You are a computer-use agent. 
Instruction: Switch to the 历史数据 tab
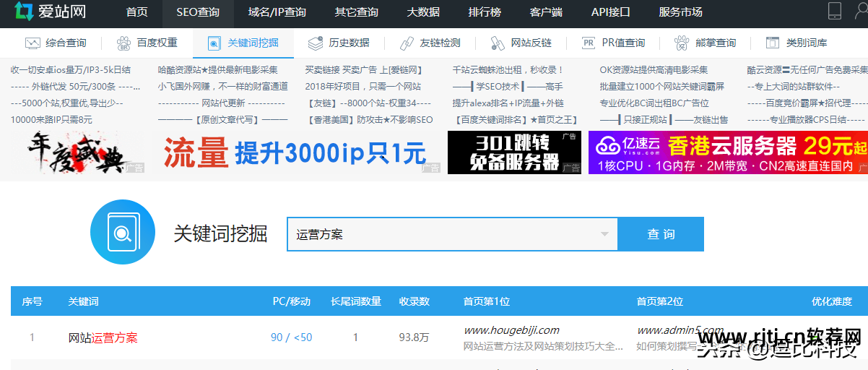click(x=339, y=43)
